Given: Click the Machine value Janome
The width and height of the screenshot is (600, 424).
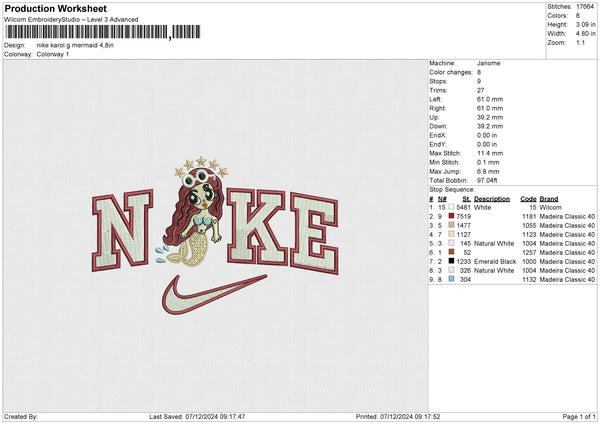Looking at the screenshot, I should tap(488, 63).
